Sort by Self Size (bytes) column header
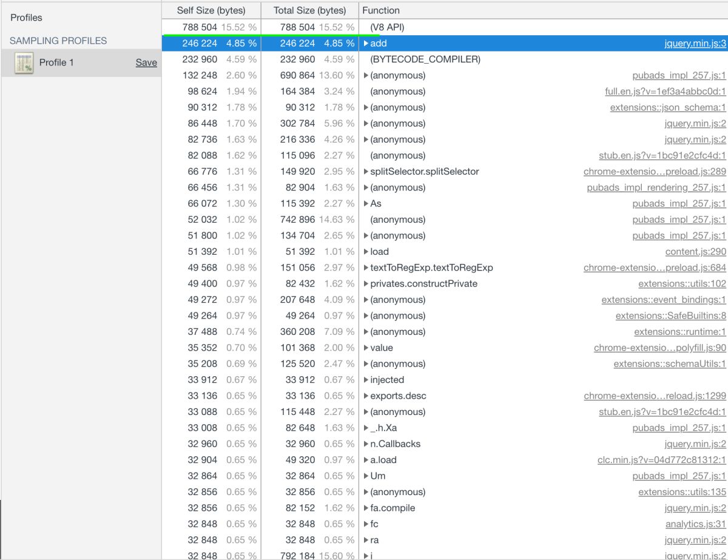Image resolution: width=728 pixels, height=560 pixels. [x=211, y=10]
